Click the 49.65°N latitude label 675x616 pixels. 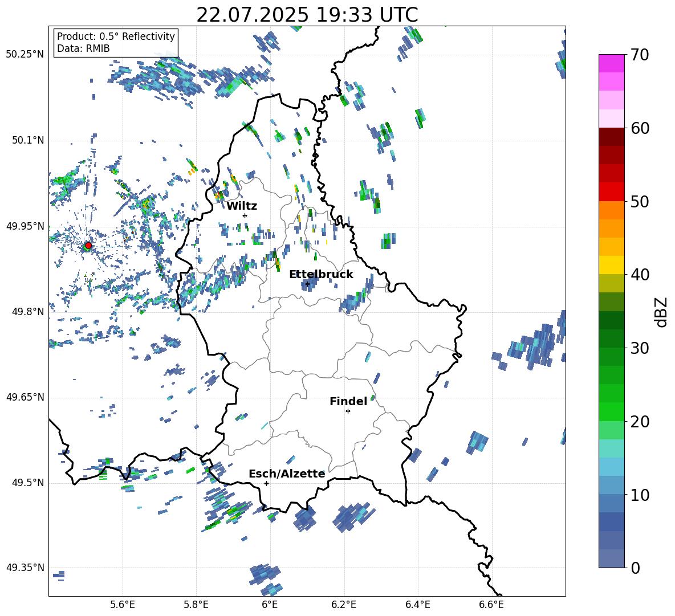[25, 397]
